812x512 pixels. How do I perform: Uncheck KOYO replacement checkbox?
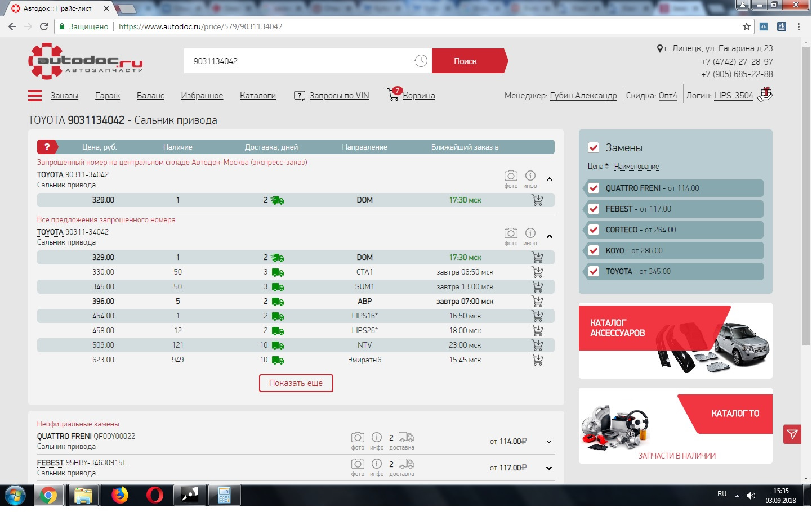click(594, 251)
